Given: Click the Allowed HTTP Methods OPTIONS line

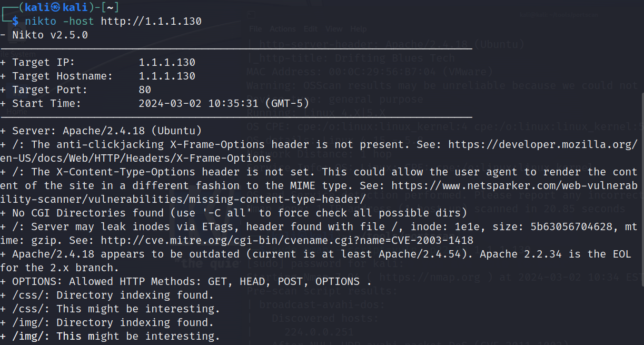Looking at the screenshot, I should pos(186,281).
